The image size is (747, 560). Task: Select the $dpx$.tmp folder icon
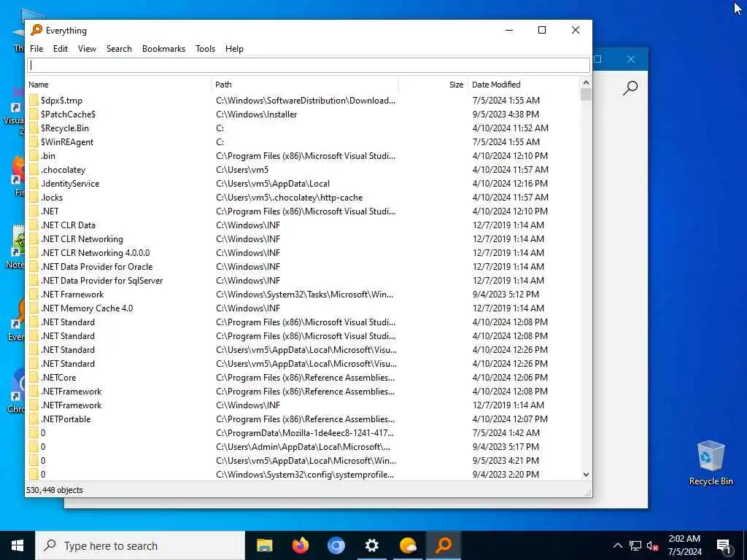tap(34, 101)
